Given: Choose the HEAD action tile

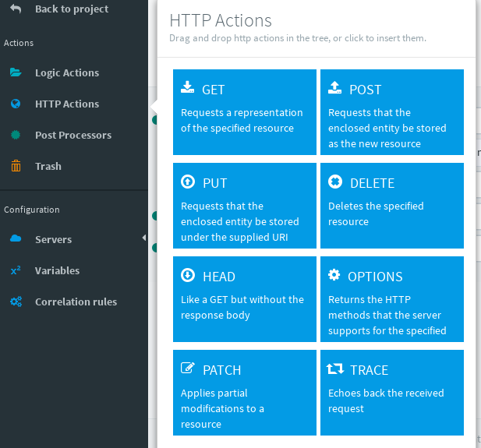Looking at the screenshot, I should (244, 298).
